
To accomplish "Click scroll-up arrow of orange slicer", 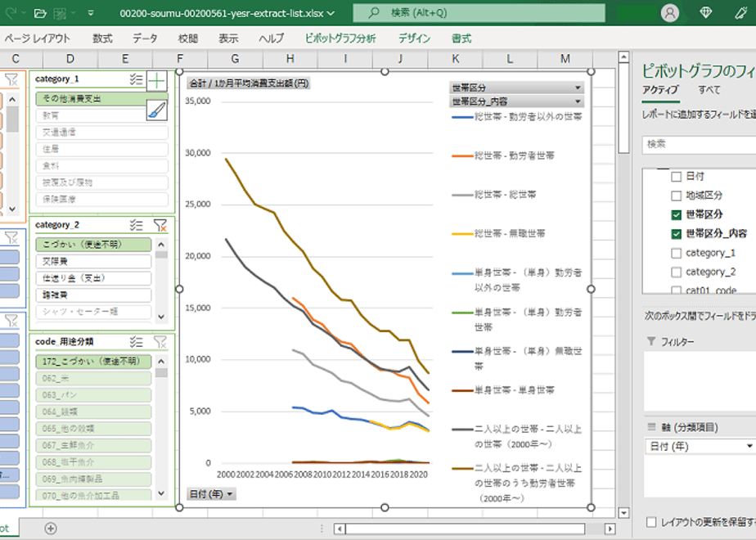I will 12,100.
